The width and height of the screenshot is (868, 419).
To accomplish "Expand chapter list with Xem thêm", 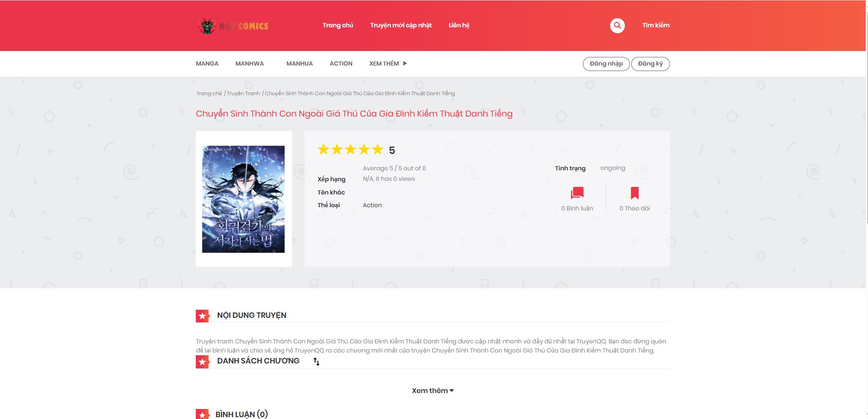I will pos(433,391).
